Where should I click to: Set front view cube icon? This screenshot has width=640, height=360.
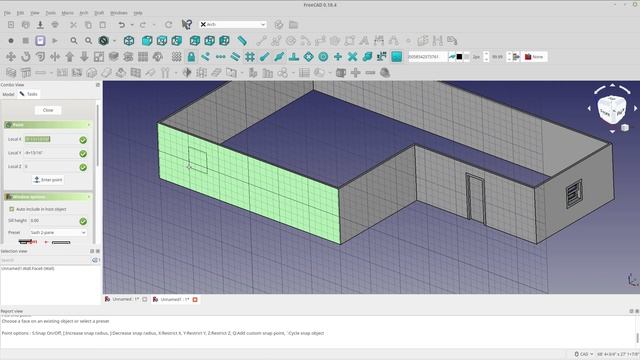(147, 41)
